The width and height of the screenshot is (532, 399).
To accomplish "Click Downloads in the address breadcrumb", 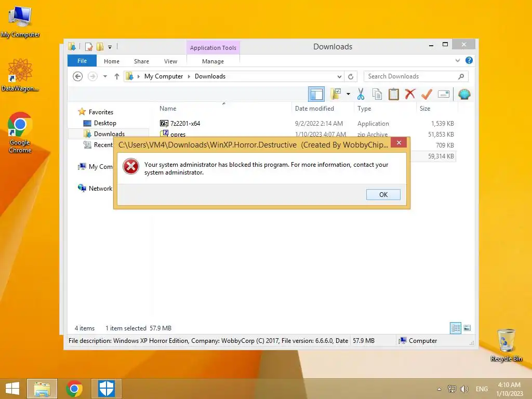I will (210, 76).
